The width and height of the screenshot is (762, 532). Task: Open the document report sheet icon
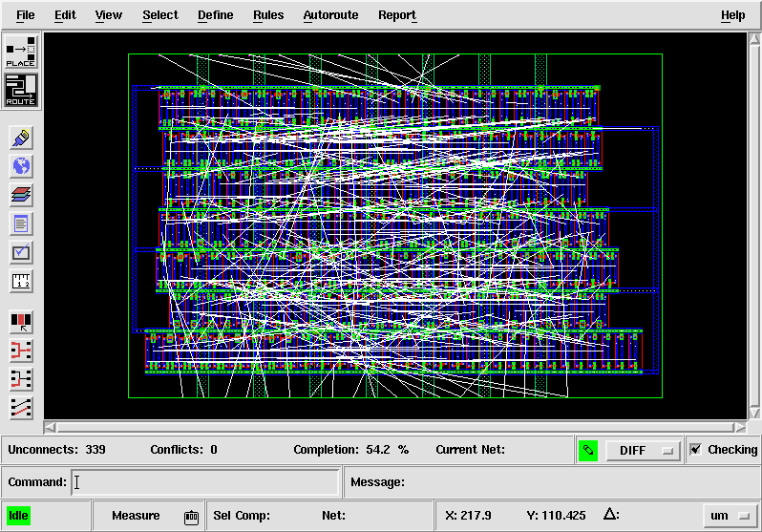(x=21, y=224)
